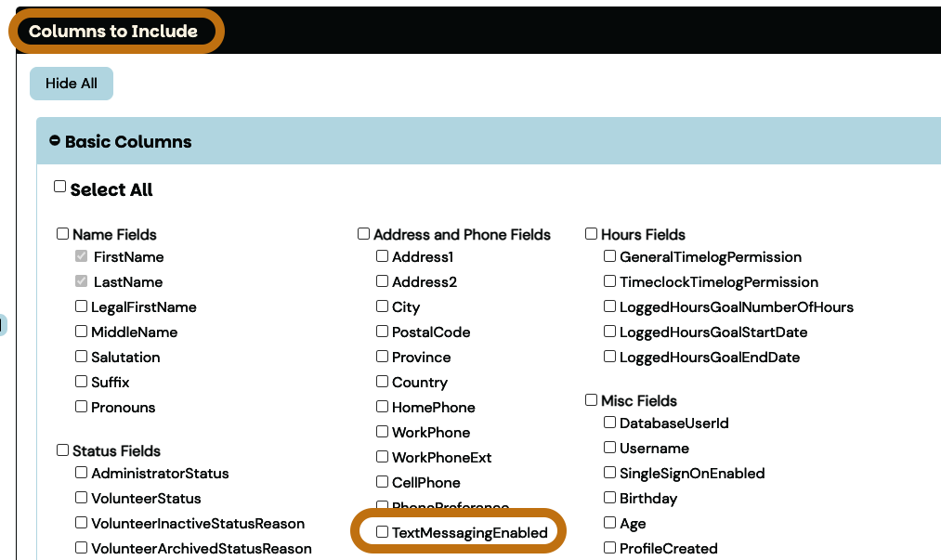Enable the GeneralTimelogPermission checkbox
Image resolution: width=941 pixels, height=560 pixels.
coord(610,256)
